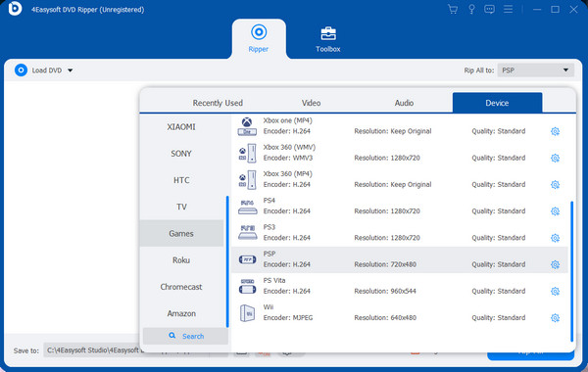
Task: Open settings gear for PS4 profile
Action: point(555,211)
